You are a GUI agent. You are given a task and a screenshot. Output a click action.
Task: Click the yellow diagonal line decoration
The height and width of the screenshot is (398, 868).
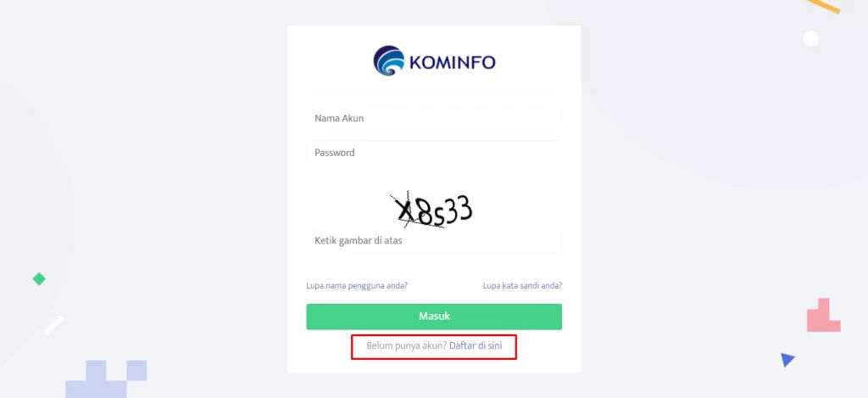[823, 6]
